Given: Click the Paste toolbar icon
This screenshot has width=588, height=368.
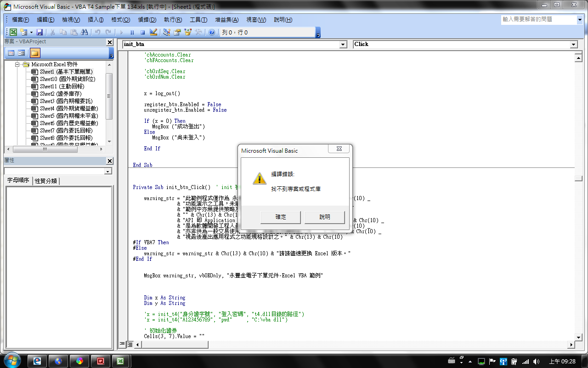Looking at the screenshot, I should [73, 32].
